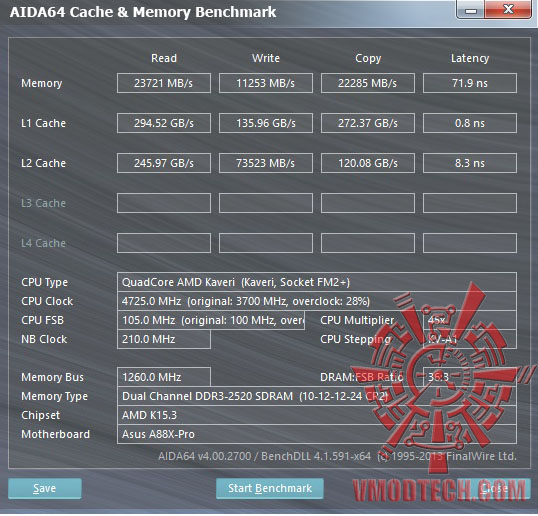Click the Read column header

(164, 58)
